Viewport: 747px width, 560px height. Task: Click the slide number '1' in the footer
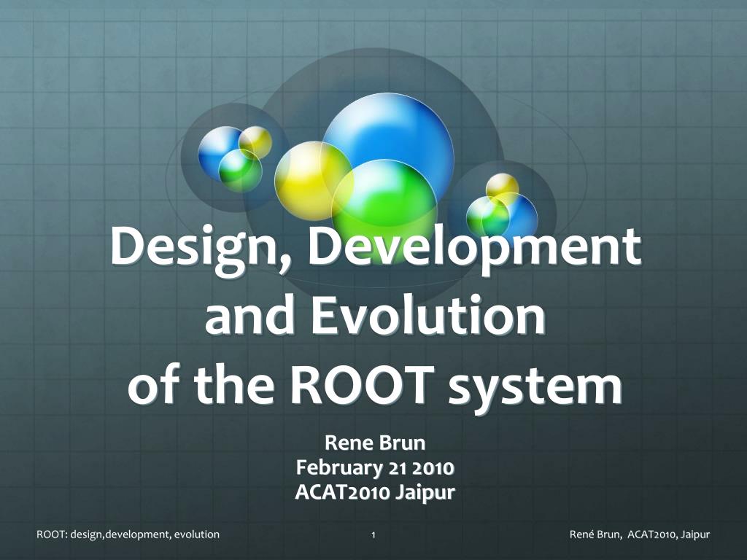pos(373,535)
